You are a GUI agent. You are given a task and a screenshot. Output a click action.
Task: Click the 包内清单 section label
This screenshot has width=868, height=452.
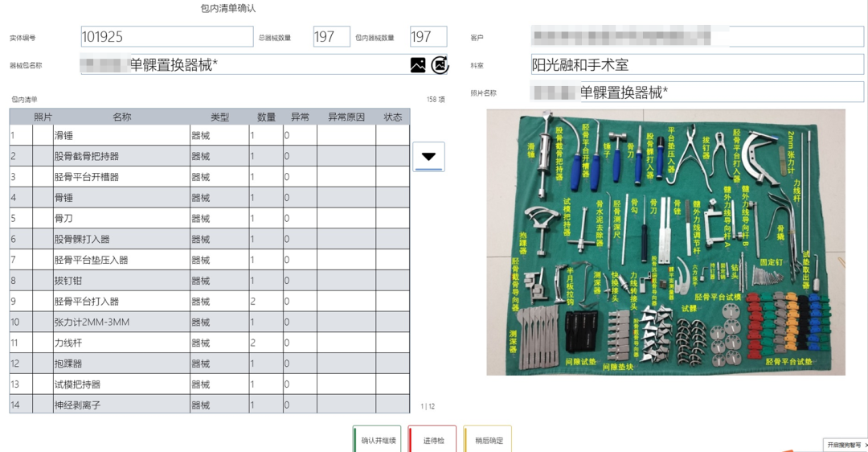(24, 100)
